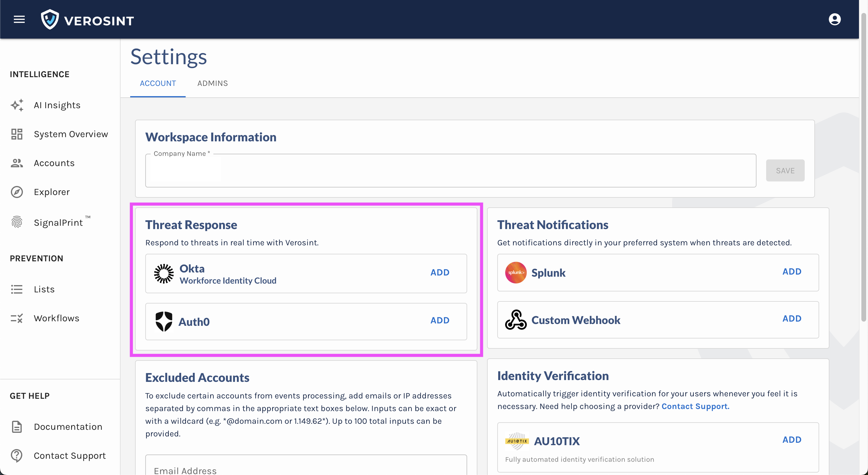This screenshot has height=475, width=868.
Task: Click the INTELLIGENCE section label
Action: 39,74
